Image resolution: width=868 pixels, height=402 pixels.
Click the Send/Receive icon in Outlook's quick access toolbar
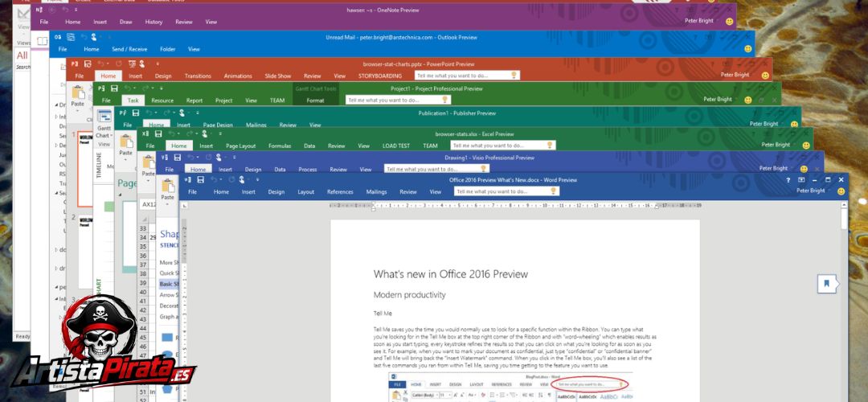tap(71, 37)
